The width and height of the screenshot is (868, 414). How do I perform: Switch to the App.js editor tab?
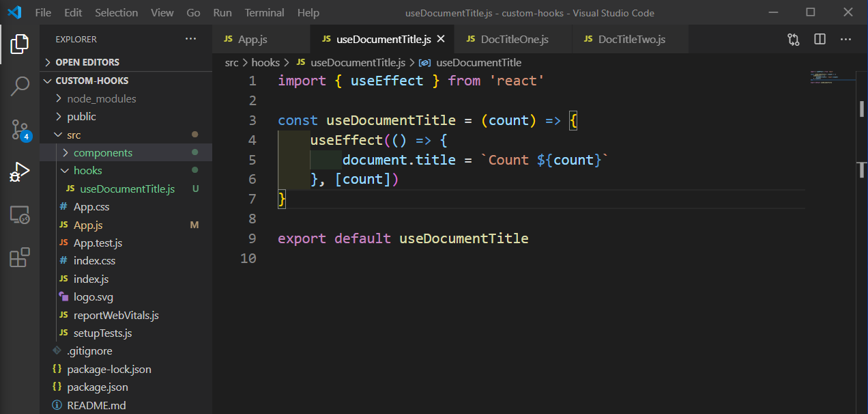pos(261,40)
